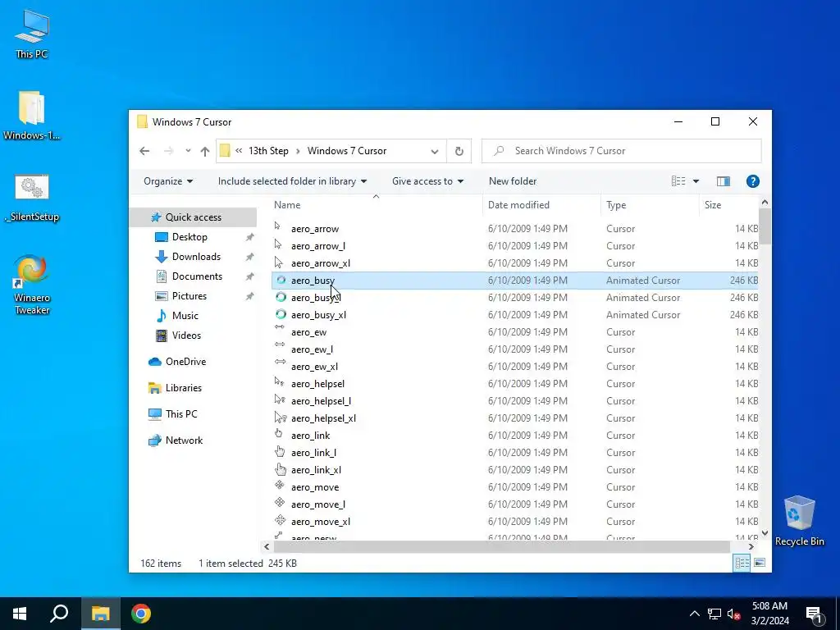This screenshot has height=630, width=840.
Task: Open Explorer Help question mark icon
Action: pyautogui.click(x=753, y=181)
